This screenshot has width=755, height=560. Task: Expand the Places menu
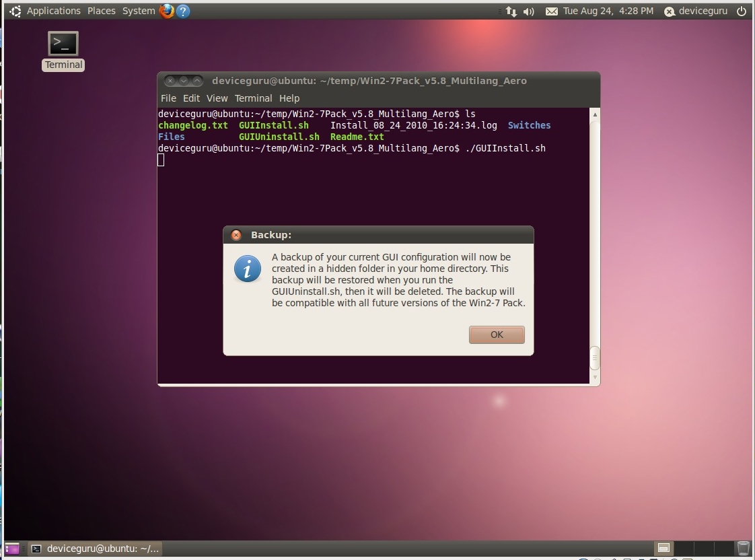click(101, 11)
